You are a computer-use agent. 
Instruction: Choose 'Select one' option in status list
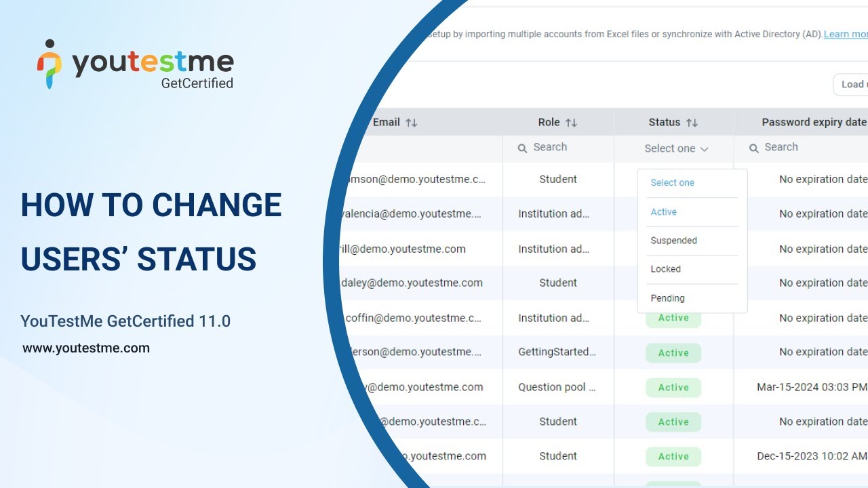tap(673, 182)
